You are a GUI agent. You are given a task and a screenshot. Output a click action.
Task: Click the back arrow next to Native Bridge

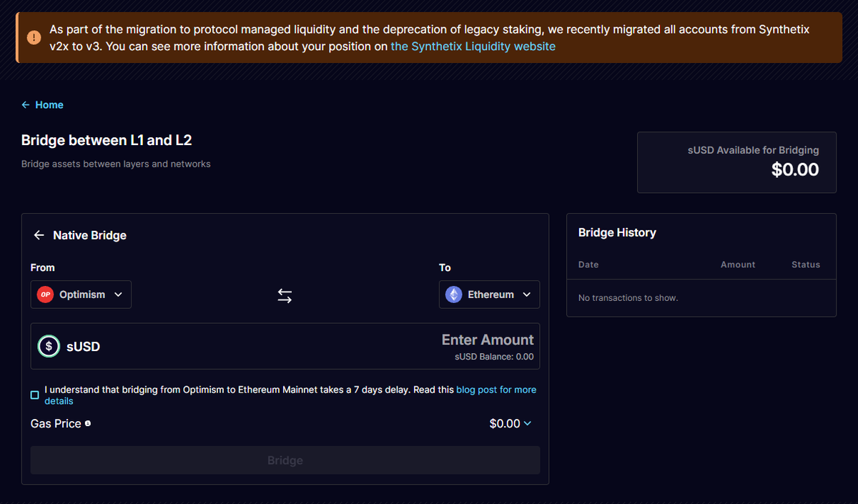tap(39, 235)
